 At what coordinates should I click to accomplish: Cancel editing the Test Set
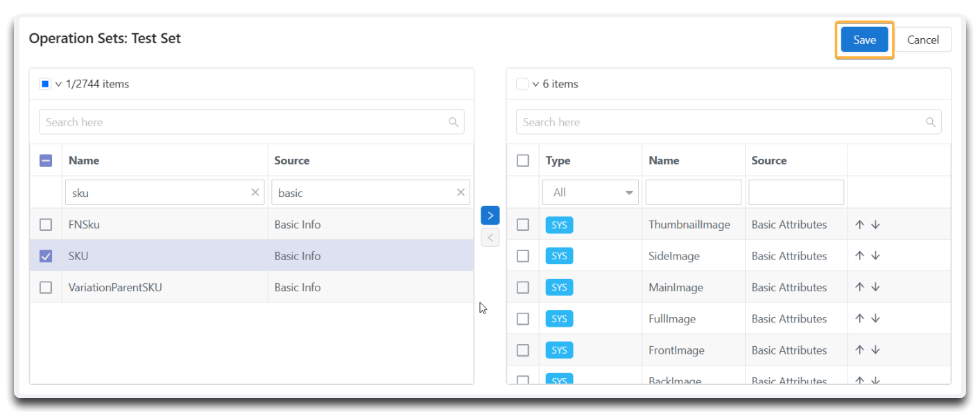[x=923, y=40]
